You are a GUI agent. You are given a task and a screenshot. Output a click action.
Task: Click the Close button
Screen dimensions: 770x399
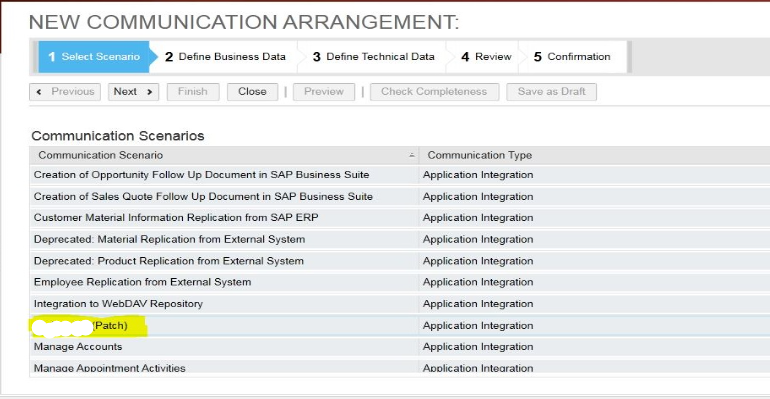[x=252, y=92]
